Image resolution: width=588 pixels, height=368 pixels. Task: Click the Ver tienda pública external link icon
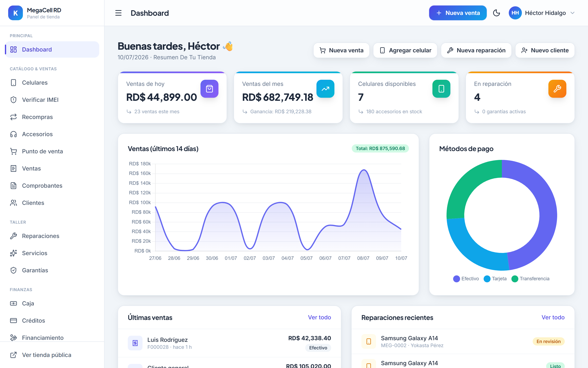14,355
